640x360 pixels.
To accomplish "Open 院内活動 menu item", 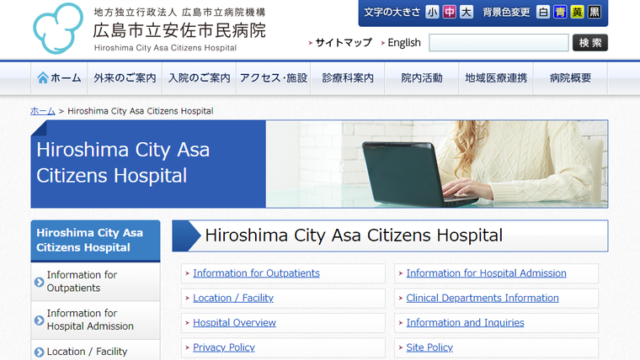I will pos(422,78).
